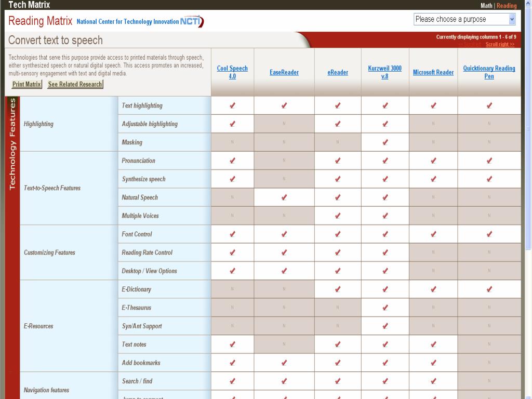Viewport: 532px width, 399px height.
Task: Click Microsoft Reader checkmark for Font Control
Action: pos(434,234)
